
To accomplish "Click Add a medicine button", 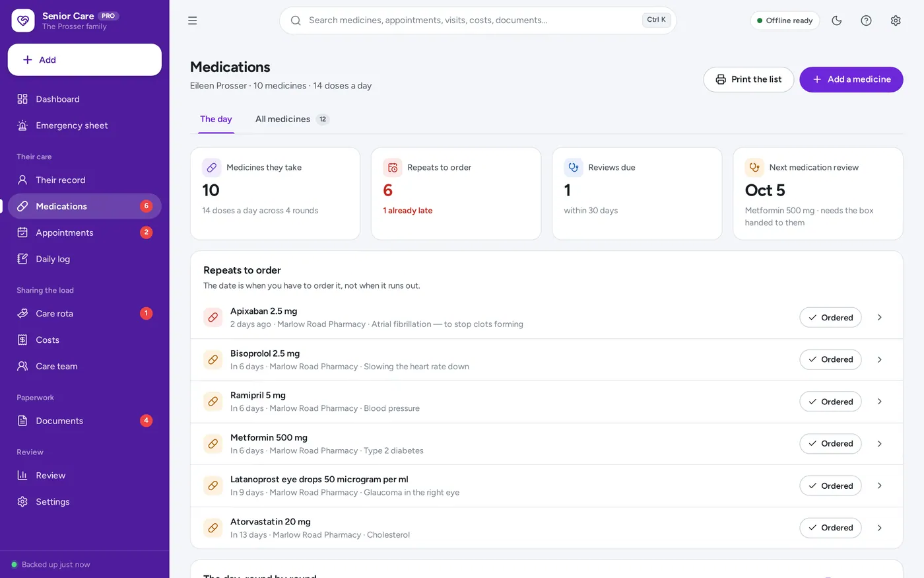I will (851, 79).
